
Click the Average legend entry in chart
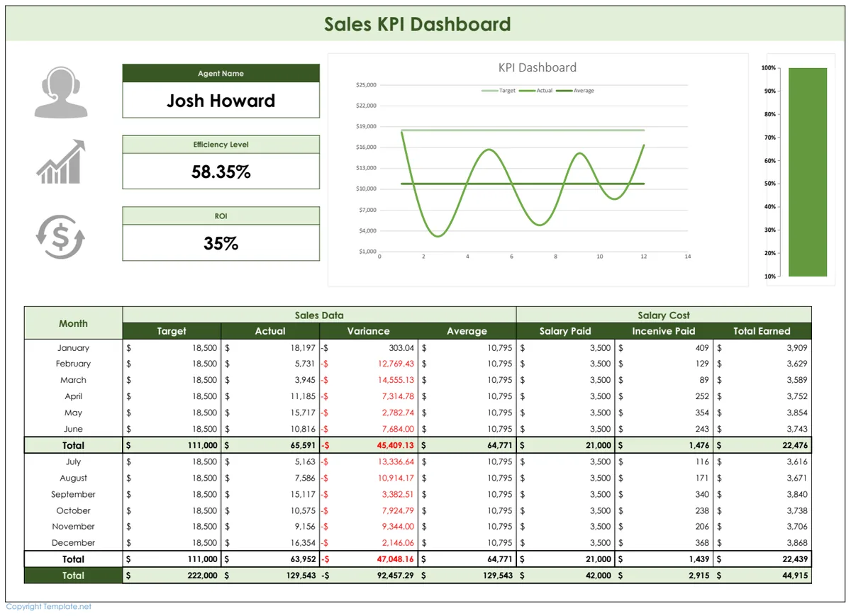coord(575,91)
